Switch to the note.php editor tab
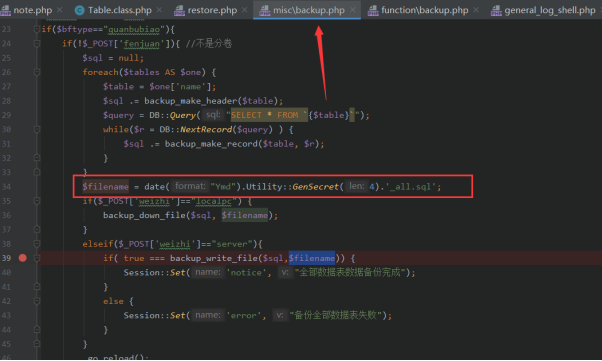Image resolution: width=602 pixels, height=361 pixels. 33,10
